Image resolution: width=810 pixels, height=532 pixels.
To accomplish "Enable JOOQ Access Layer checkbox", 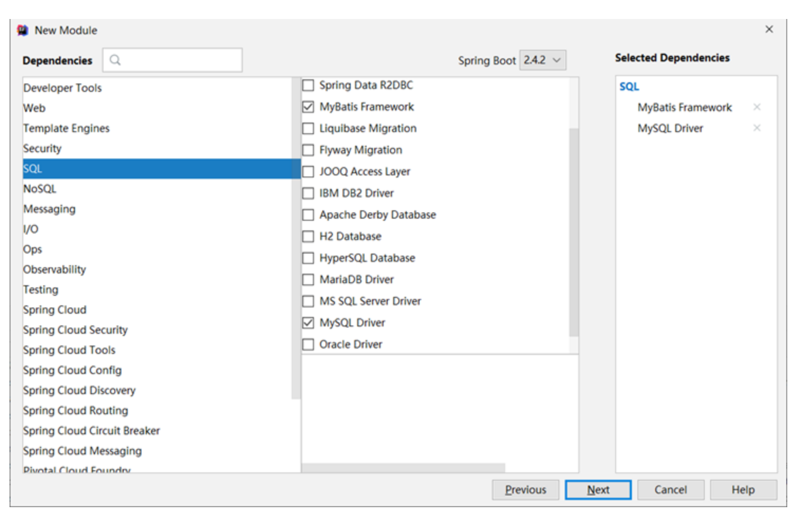I will coord(308,172).
